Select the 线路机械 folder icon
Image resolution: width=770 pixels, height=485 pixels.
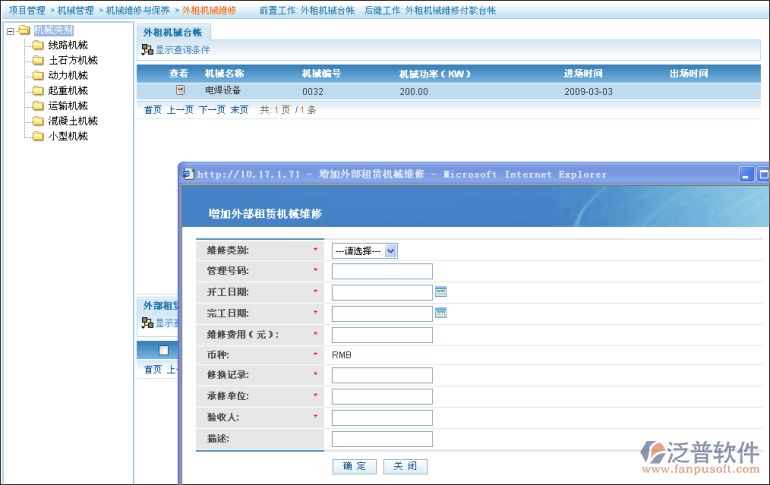point(38,45)
